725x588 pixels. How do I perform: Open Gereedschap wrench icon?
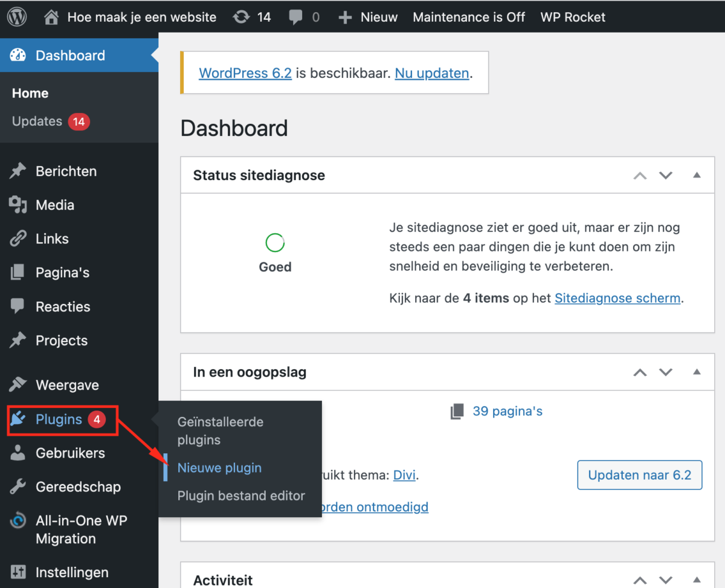pyautogui.click(x=18, y=487)
